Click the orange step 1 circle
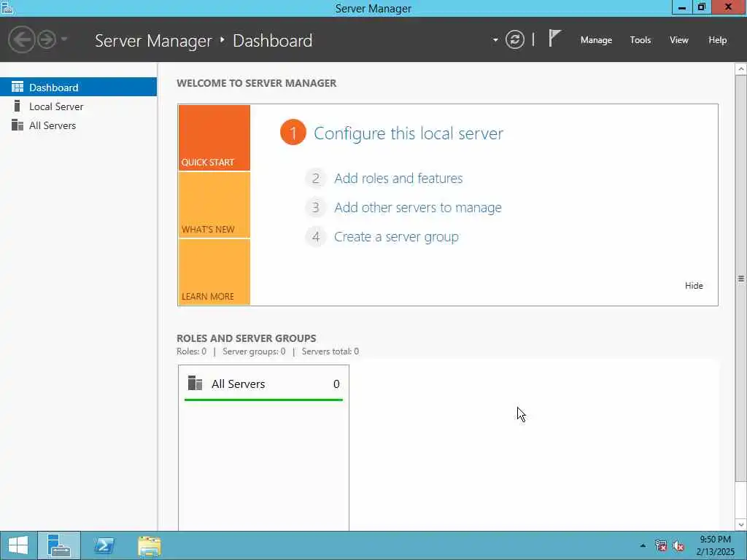Image resolution: width=747 pixels, height=560 pixels. (293, 133)
